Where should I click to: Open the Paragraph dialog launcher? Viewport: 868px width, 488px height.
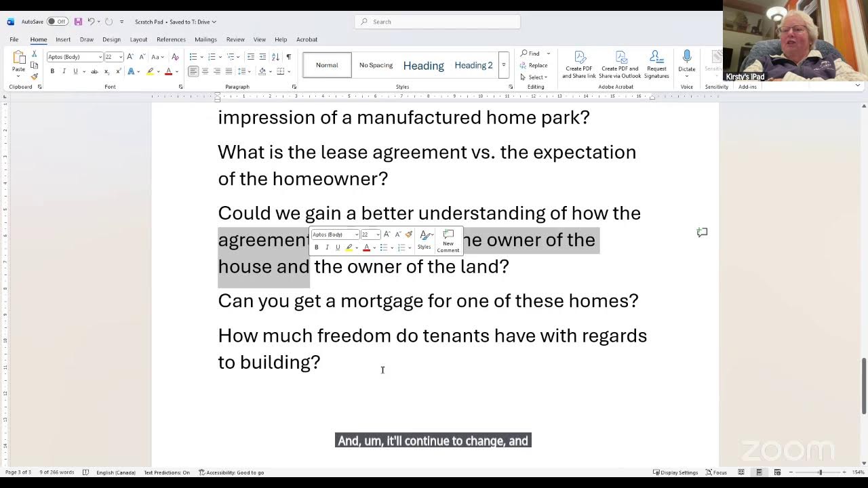point(294,87)
